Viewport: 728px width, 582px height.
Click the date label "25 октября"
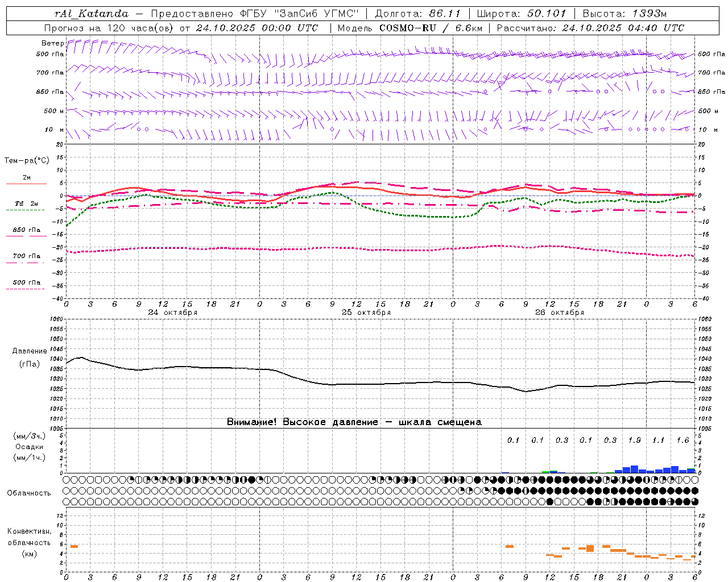pos(366,313)
